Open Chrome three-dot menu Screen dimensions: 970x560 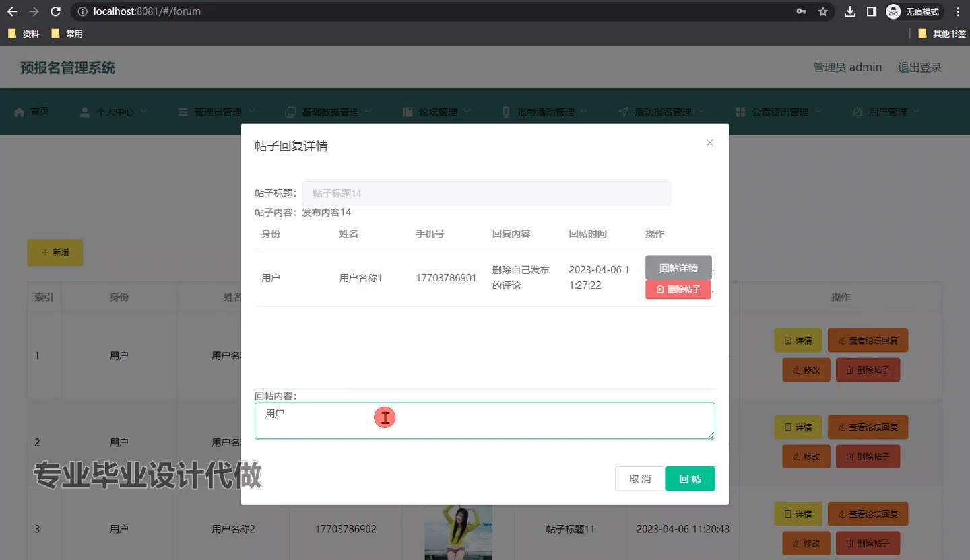click(958, 11)
